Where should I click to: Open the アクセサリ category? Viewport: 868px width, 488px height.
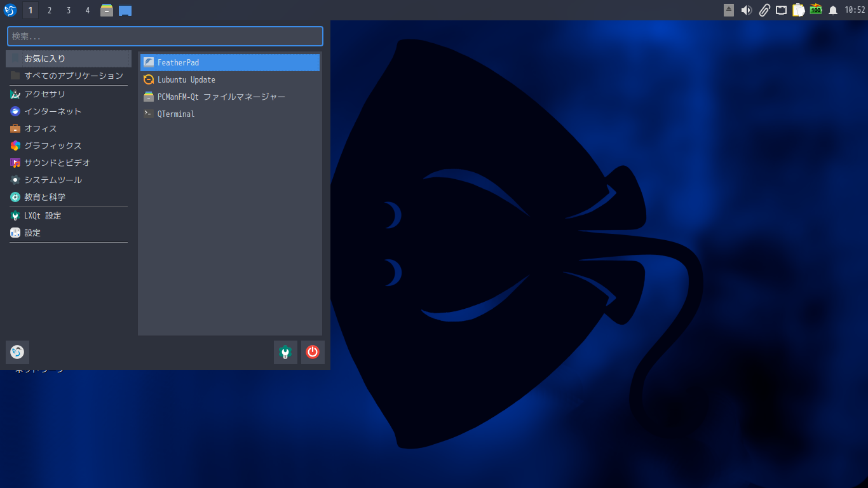(x=69, y=94)
